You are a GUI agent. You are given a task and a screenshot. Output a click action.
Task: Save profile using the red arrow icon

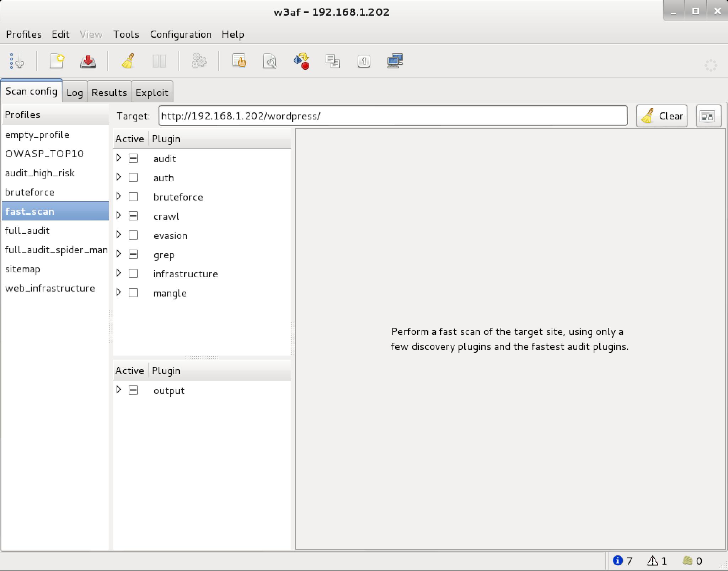pos(88,61)
